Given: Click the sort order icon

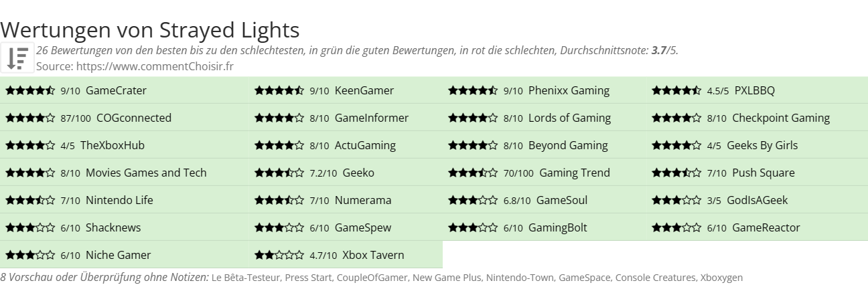Looking at the screenshot, I should click(x=17, y=58).
